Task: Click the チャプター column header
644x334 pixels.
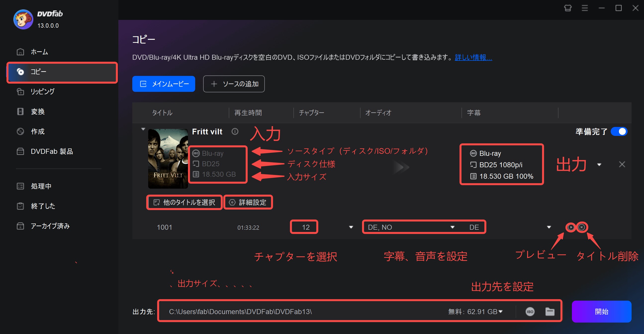Action: point(312,112)
